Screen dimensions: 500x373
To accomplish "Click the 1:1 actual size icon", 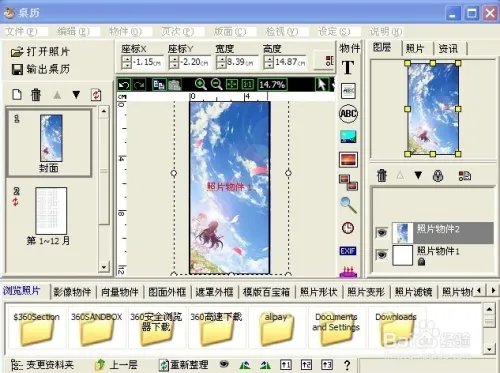I will [x=247, y=85].
